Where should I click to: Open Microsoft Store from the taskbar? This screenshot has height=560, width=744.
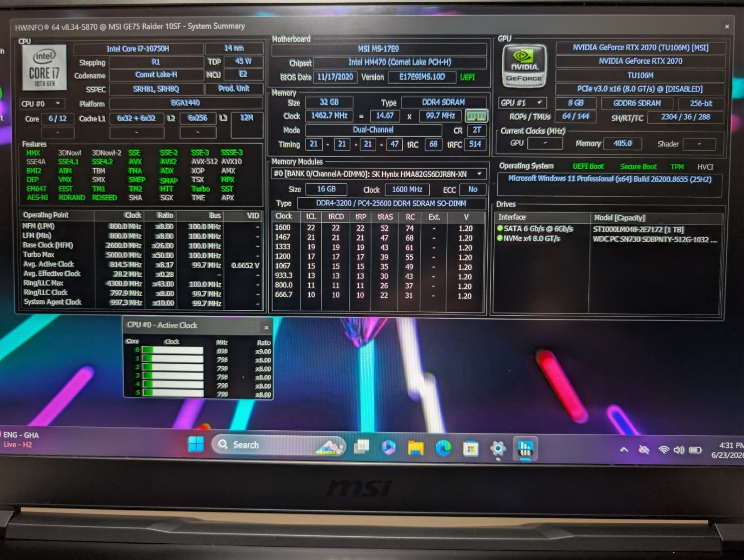tap(471, 449)
